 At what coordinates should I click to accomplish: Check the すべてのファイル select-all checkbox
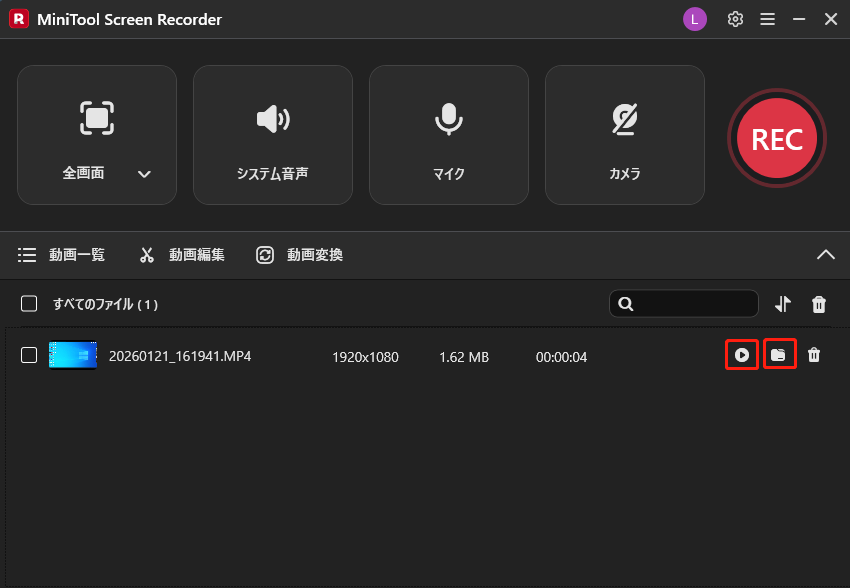click(x=27, y=304)
